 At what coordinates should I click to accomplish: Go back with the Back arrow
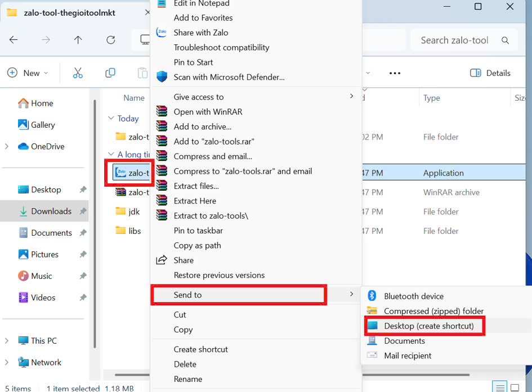[14, 40]
